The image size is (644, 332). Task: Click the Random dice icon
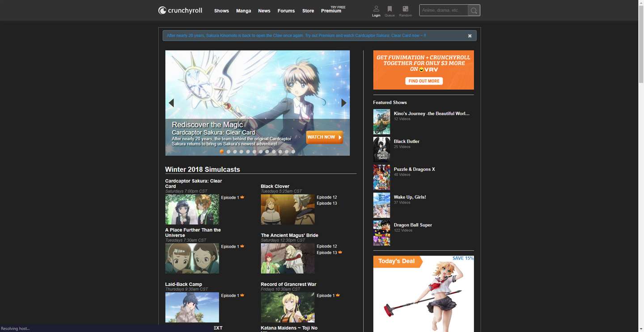(x=405, y=9)
